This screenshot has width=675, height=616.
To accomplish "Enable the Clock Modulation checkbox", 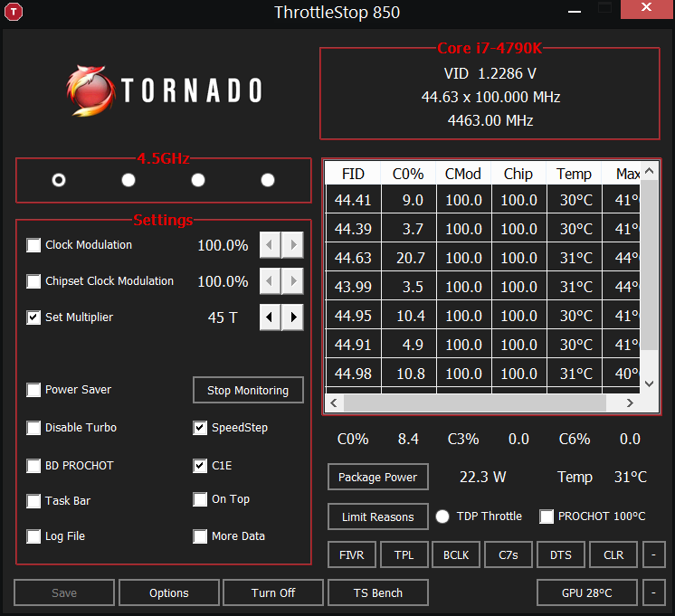I will point(33,245).
